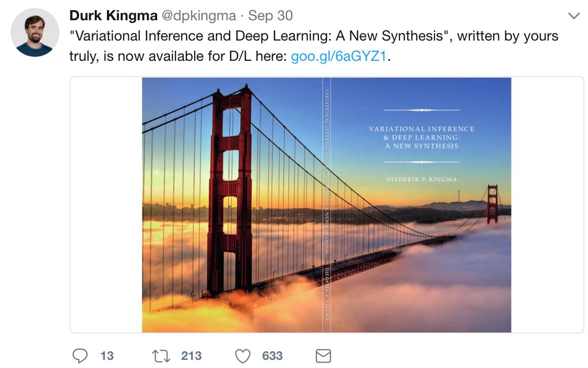Send tweet via the envelope message icon
Image resolution: width=588 pixels, height=368 pixels.
(x=323, y=356)
